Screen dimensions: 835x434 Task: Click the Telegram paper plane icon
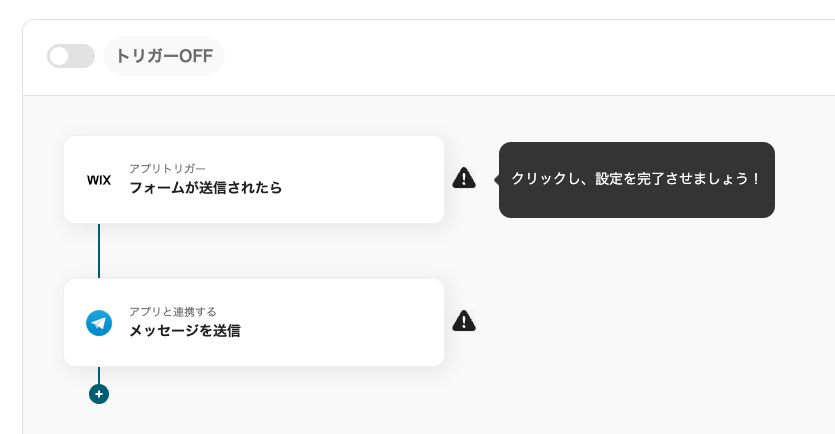pos(99,323)
